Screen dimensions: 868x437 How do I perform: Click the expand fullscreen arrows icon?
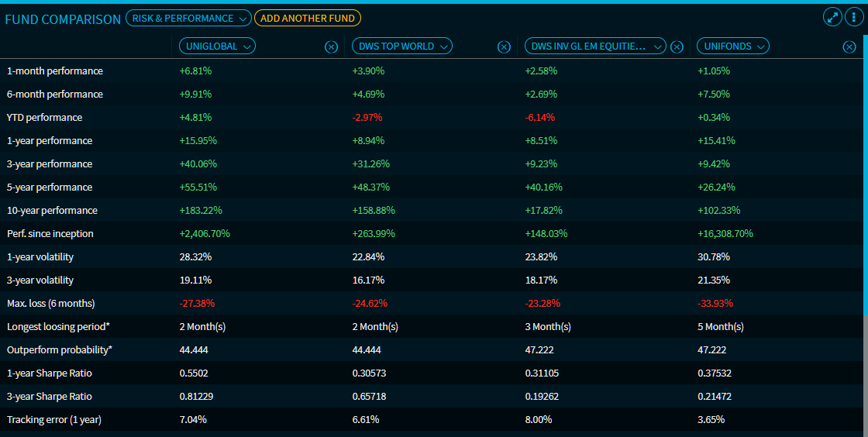coord(832,17)
